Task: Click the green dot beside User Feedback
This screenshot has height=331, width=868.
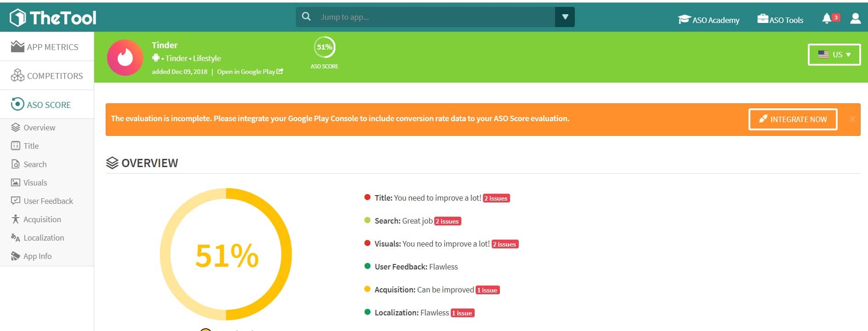Action: pos(367,266)
